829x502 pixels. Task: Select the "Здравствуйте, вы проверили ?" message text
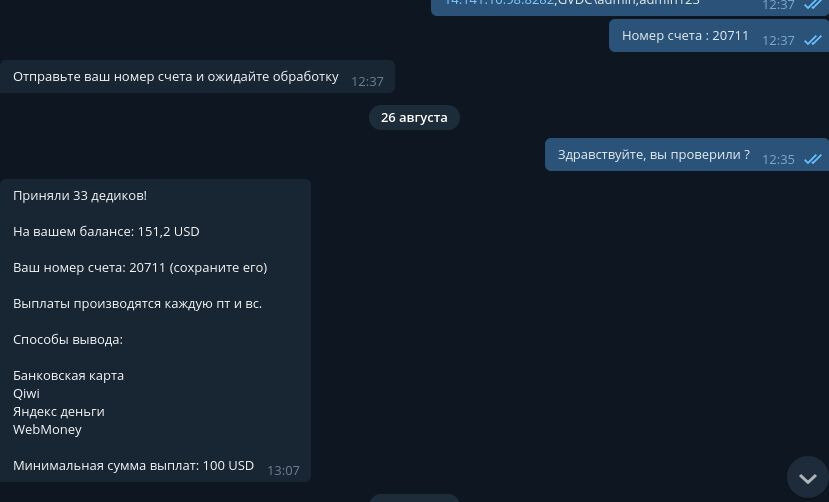(x=653, y=155)
